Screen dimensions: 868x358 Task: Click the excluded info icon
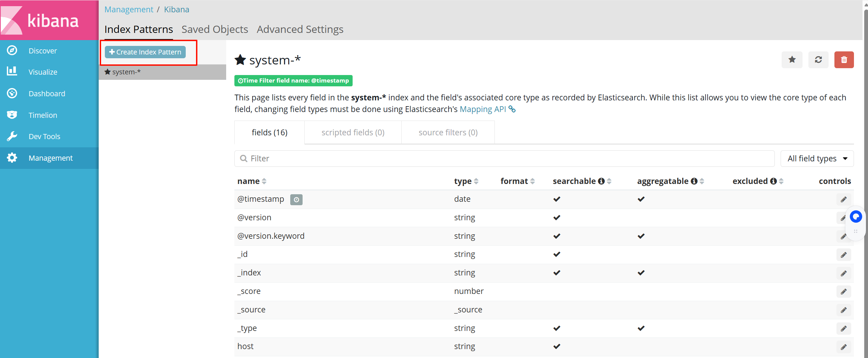click(x=773, y=181)
